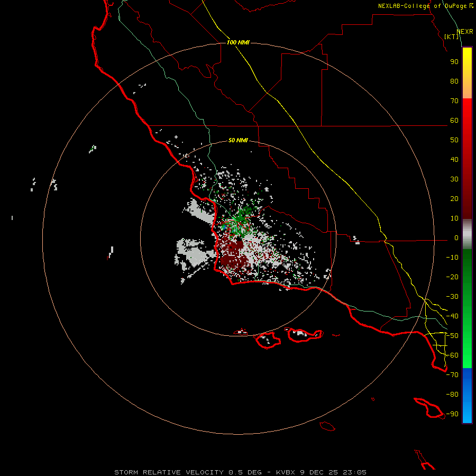Image resolution: width=476 pixels, height=476 pixels.
Task: Select the NEXR label above the color bar
Action: click(465, 32)
